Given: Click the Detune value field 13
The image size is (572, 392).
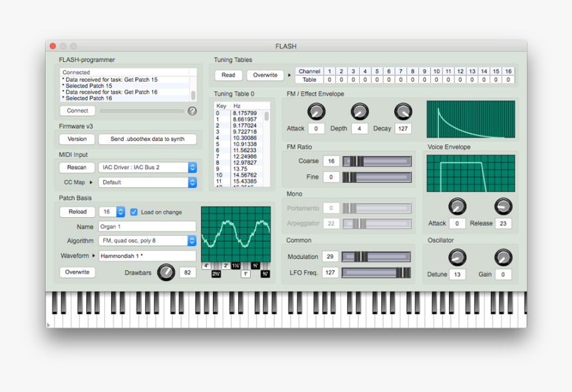Looking at the screenshot, I should 458,274.
